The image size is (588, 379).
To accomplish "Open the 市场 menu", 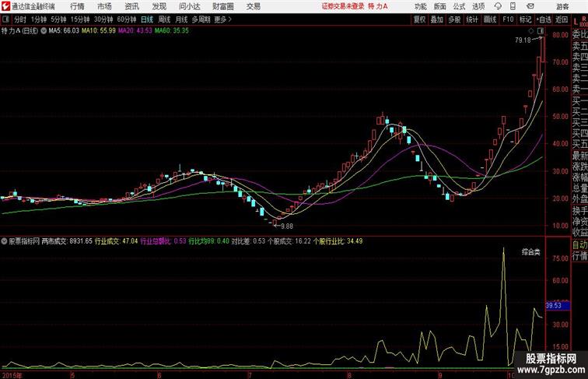I will (x=105, y=6).
